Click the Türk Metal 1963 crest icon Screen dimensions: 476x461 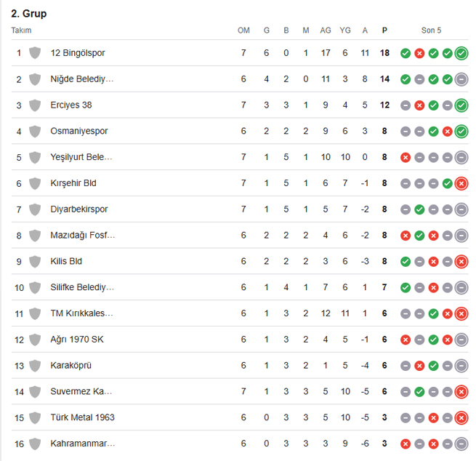(35, 418)
